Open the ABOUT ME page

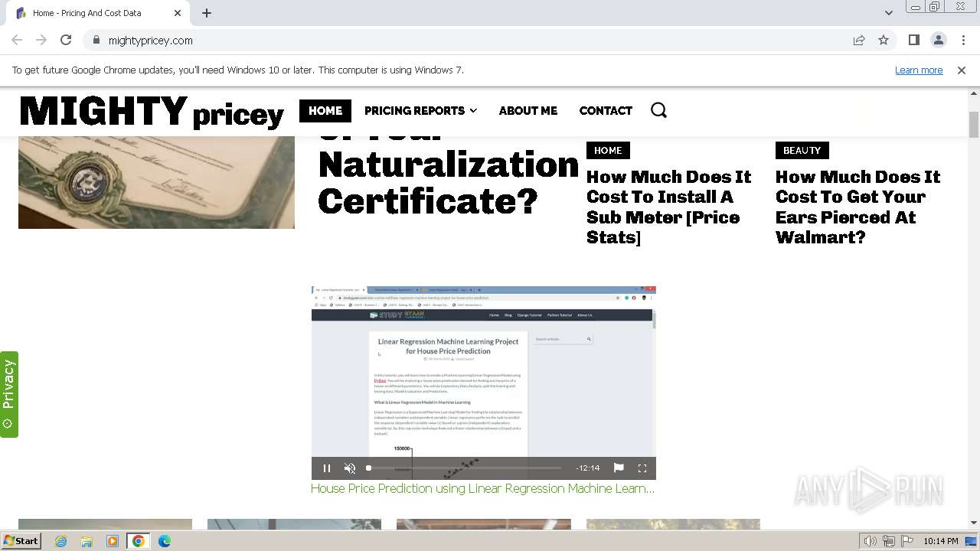click(528, 110)
